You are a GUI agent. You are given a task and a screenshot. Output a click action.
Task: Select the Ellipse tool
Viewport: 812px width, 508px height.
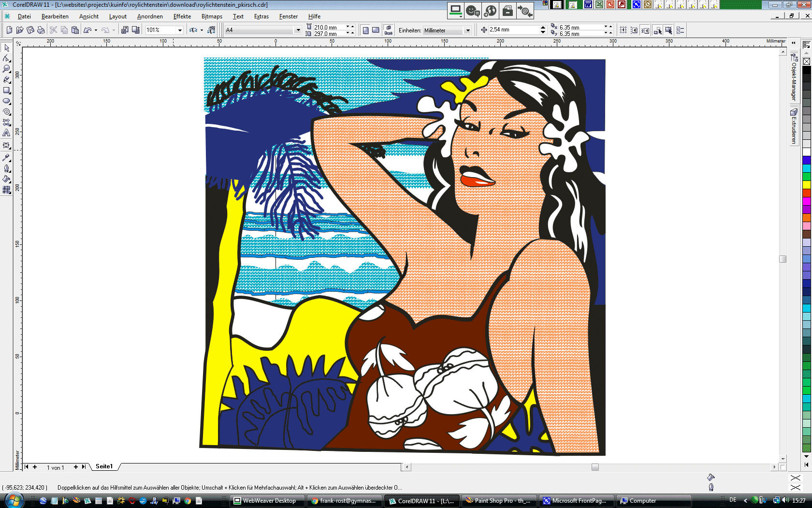[x=7, y=101]
